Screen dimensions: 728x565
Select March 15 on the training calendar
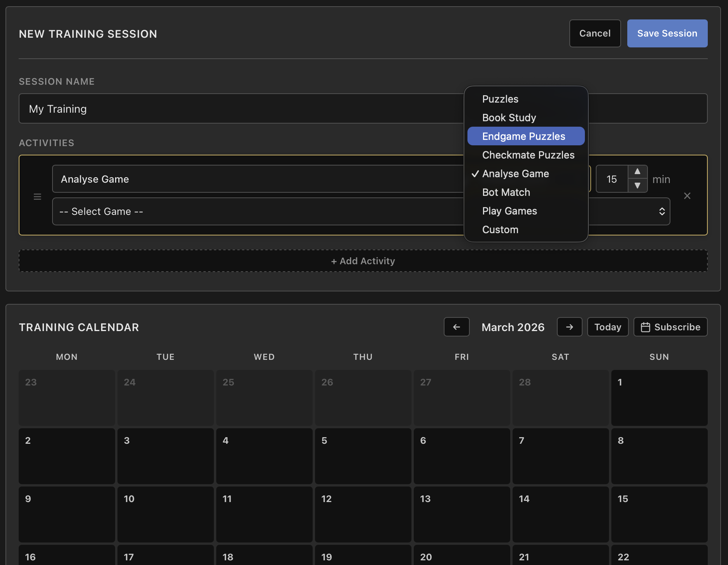[x=659, y=514]
